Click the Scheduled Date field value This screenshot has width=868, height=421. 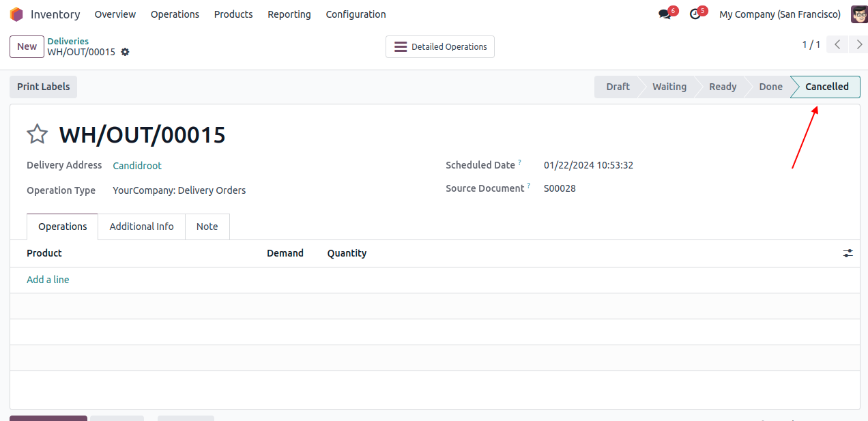click(x=588, y=165)
